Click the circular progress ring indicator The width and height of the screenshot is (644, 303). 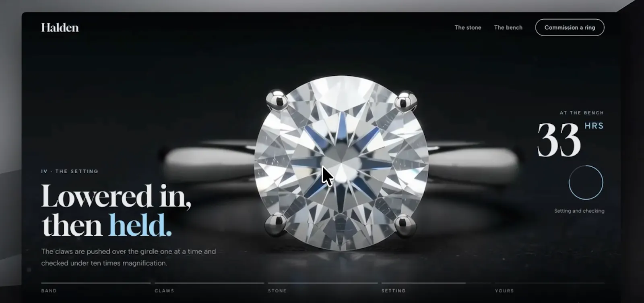(586, 183)
